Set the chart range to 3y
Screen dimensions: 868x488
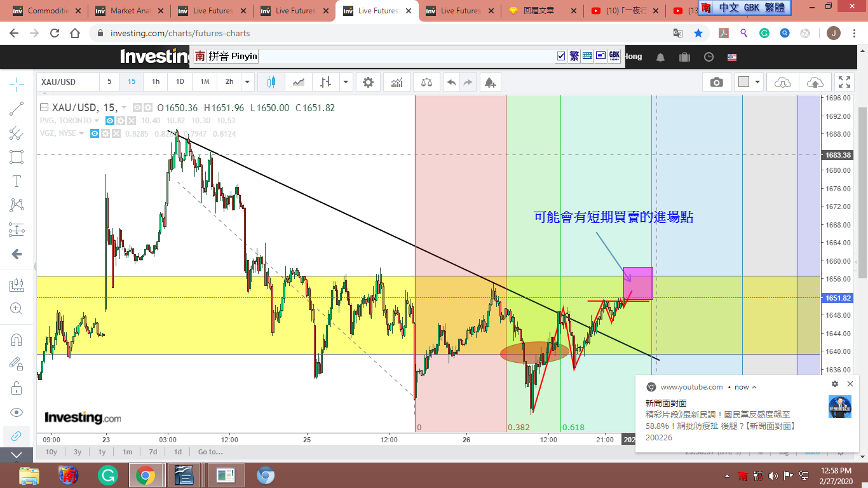click(78, 452)
